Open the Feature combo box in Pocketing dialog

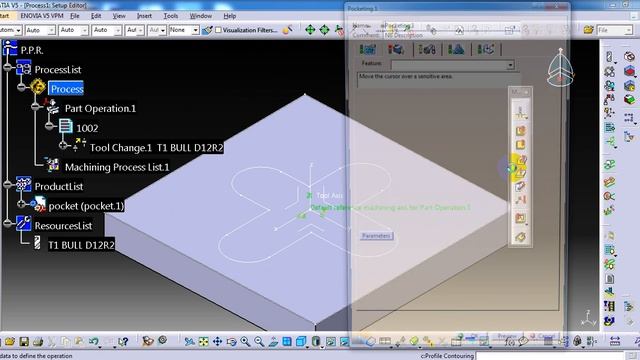[x=452, y=65]
